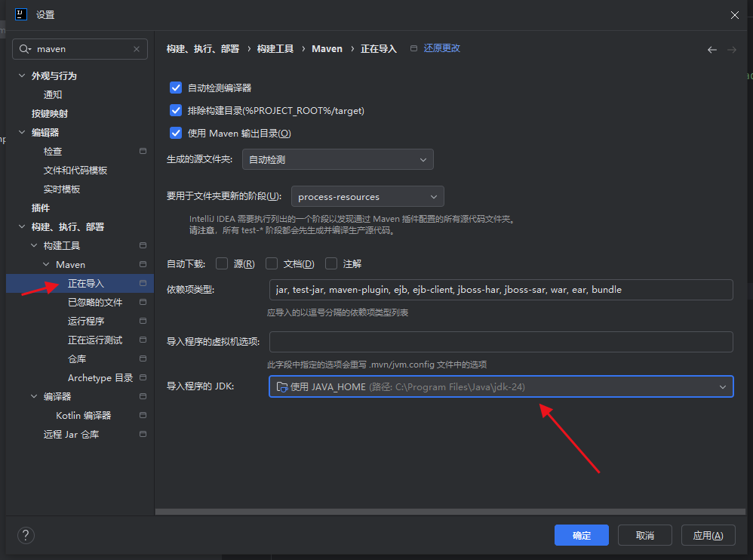The image size is (753, 560).
Task: Select Kotlin 编译器 in tree
Action: click(84, 415)
